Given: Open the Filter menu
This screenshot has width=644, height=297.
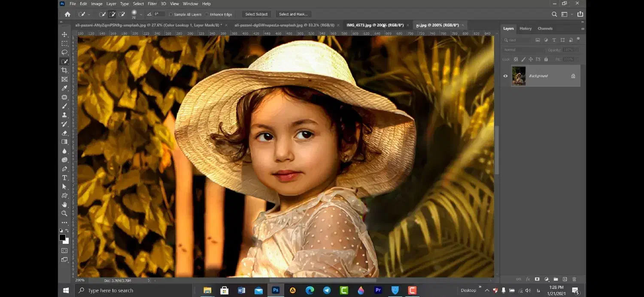Looking at the screenshot, I should 152,3.
